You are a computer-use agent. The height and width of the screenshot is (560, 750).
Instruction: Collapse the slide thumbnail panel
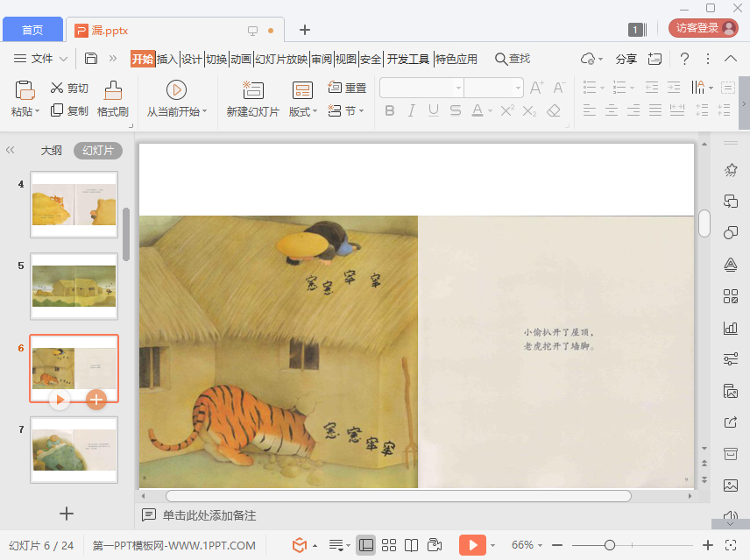(10, 150)
